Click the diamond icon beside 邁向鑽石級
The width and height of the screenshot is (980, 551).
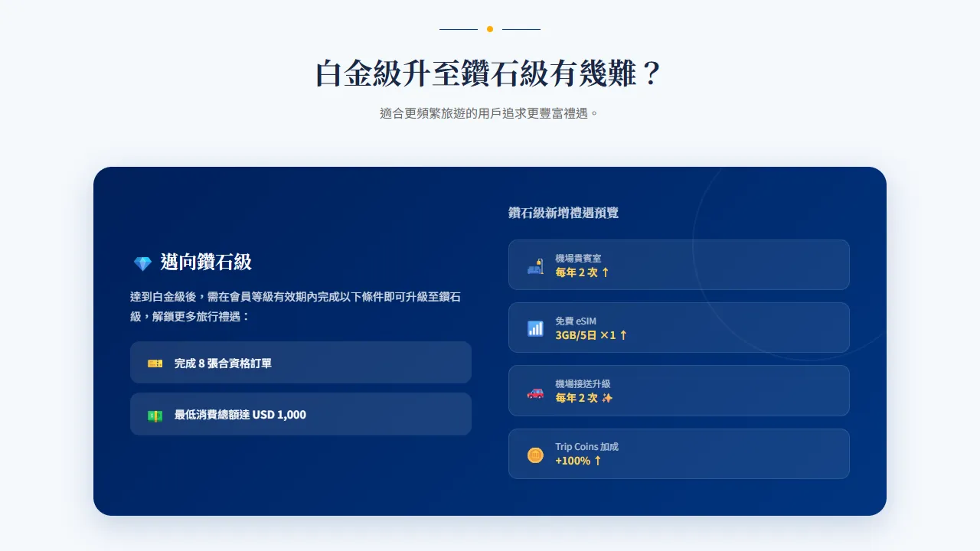point(142,263)
